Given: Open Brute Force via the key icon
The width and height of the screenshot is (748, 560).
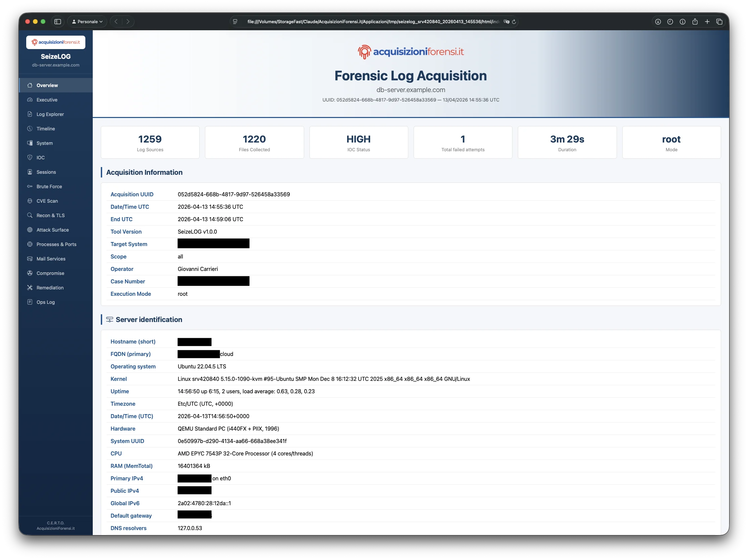Looking at the screenshot, I should click(31, 186).
